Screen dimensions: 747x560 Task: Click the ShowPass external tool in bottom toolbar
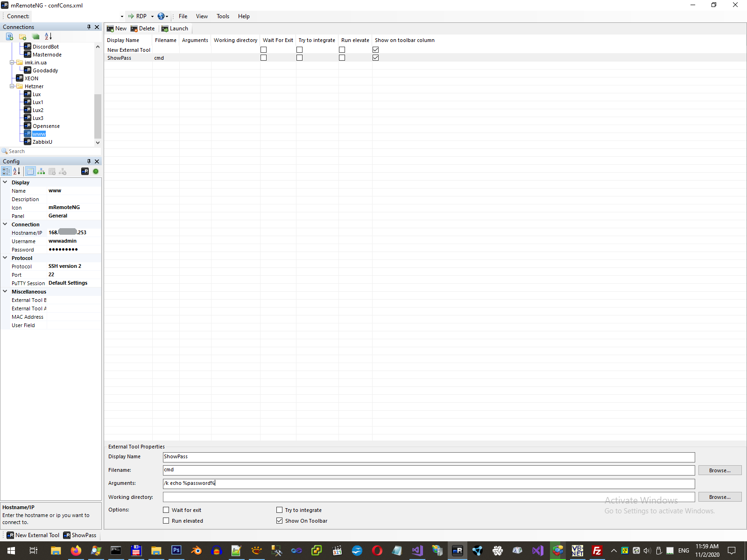pyautogui.click(x=80, y=535)
